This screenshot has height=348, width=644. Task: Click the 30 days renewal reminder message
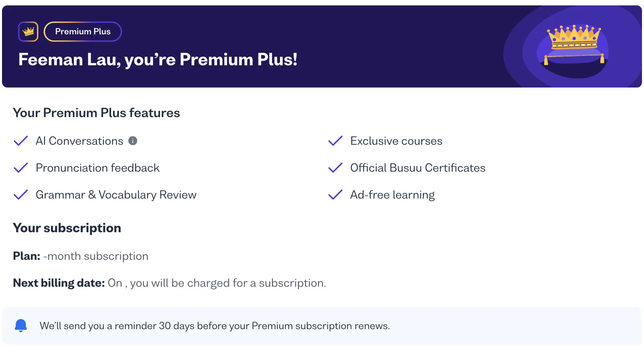coord(215,326)
